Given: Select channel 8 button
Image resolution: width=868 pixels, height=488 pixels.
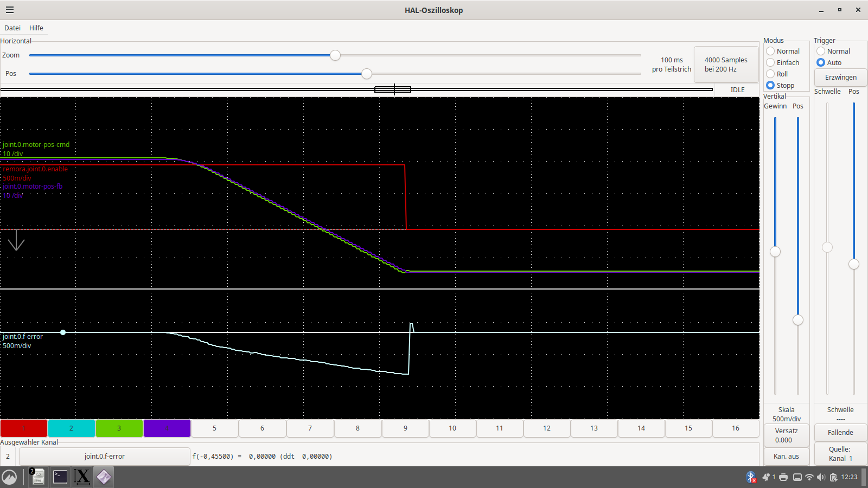Looking at the screenshot, I should pos(358,428).
